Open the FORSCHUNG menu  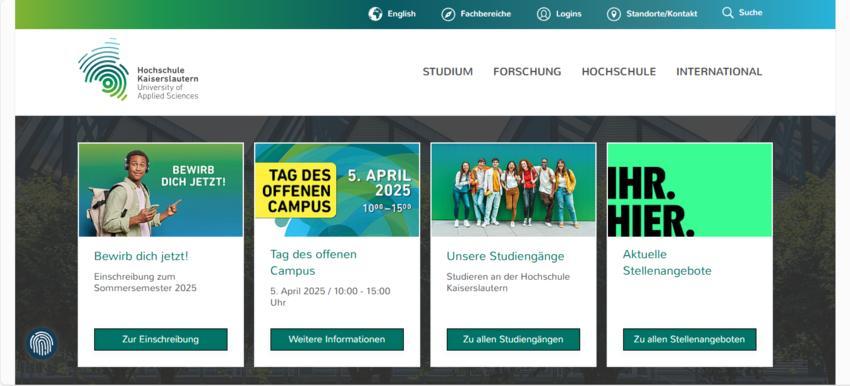(527, 72)
